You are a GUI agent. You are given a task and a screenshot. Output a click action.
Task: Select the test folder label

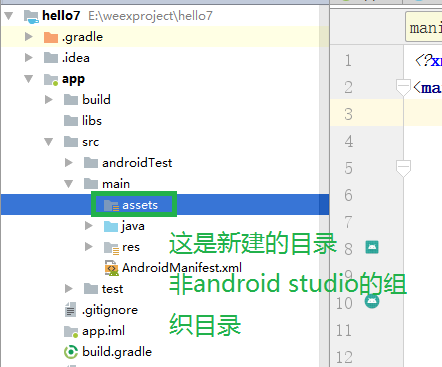112,289
